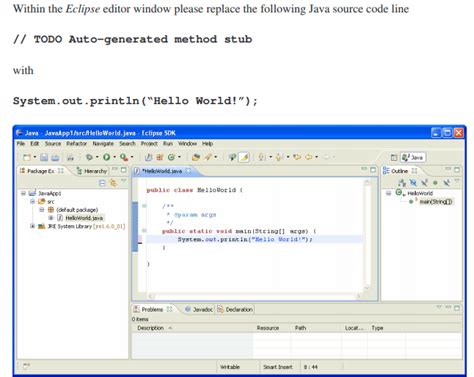Select the Problems tab
The image size is (474, 377).
pyautogui.click(x=153, y=310)
